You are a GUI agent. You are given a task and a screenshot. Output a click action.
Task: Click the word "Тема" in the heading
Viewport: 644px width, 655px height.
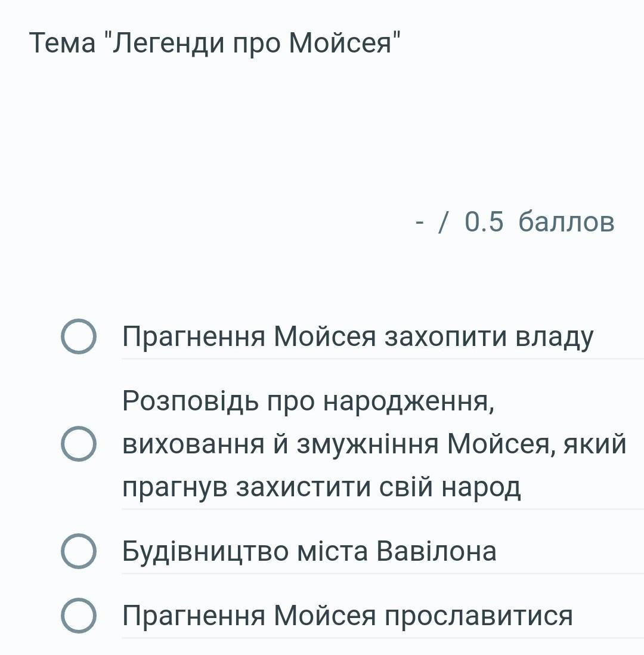(62, 42)
